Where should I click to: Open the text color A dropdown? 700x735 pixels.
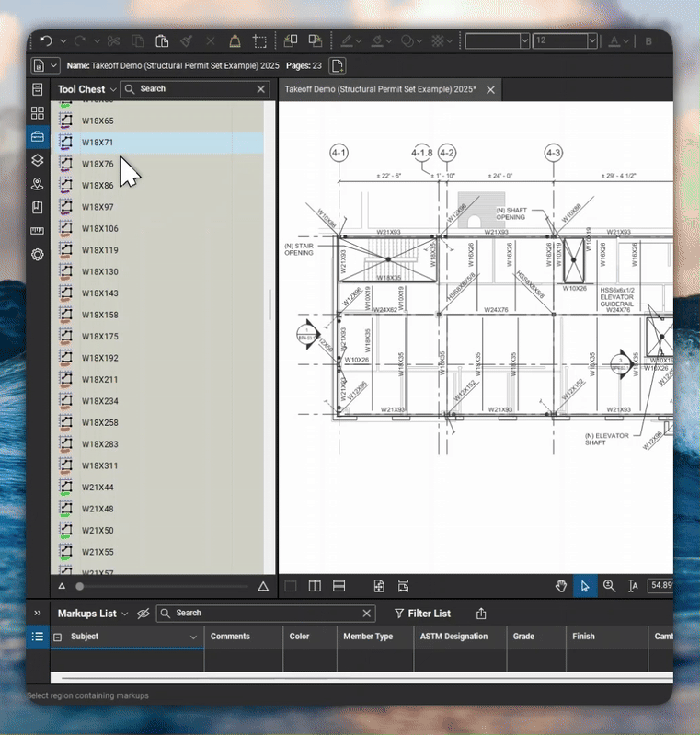[x=625, y=41]
